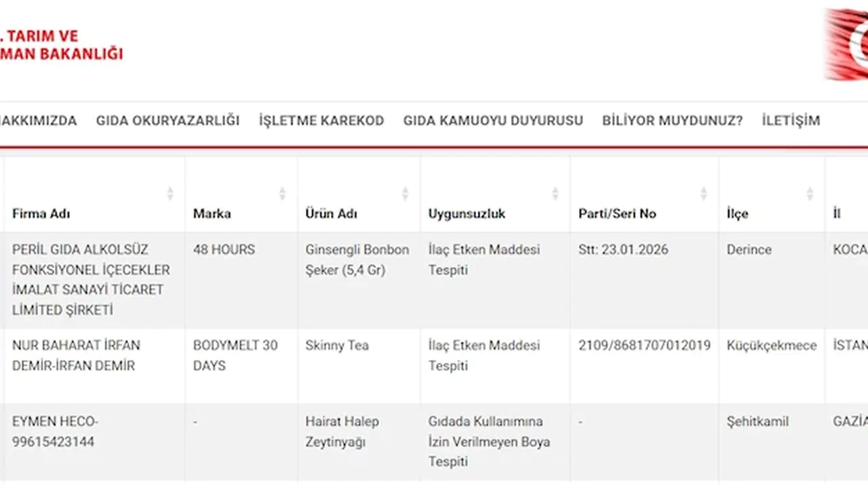Toggle sort on Uygunsuzluk column icon
This screenshot has width=868, height=488.
555,194
